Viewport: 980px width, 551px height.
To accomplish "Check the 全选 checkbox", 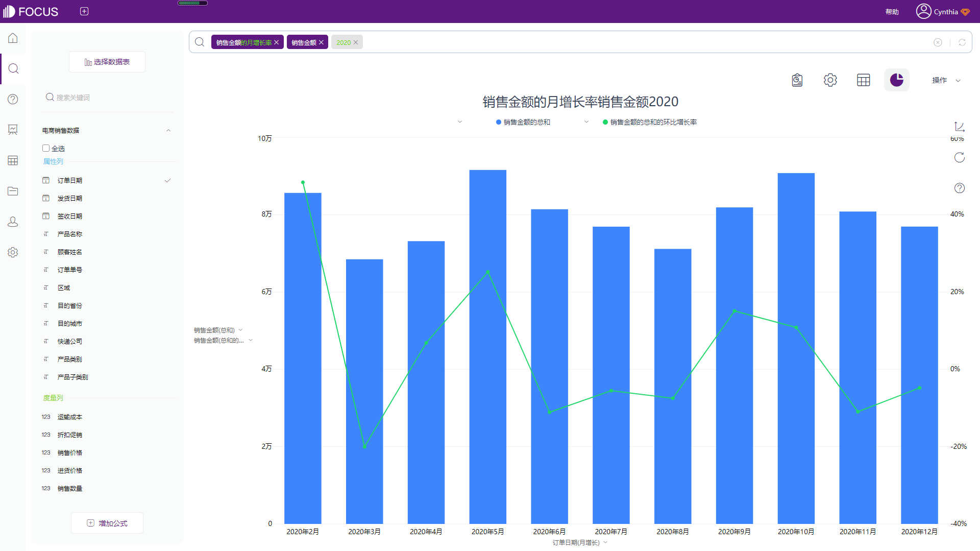I will (x=46, y=148).
